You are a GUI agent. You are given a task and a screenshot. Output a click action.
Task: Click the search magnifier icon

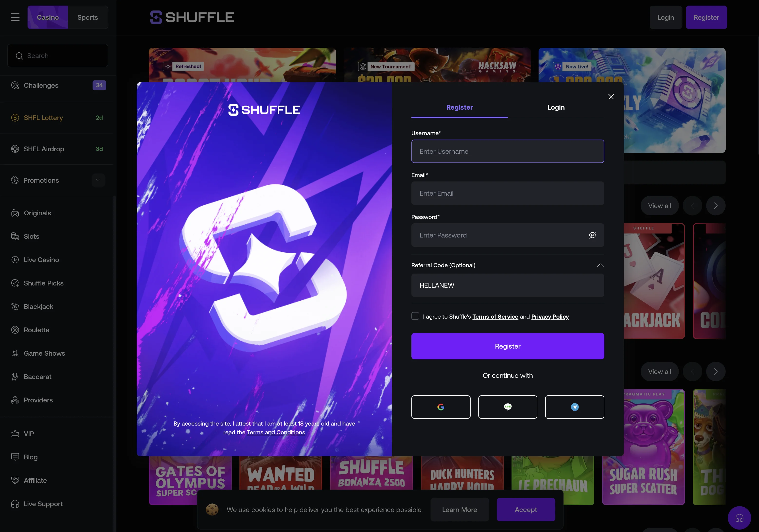click(x=19, y=56)
